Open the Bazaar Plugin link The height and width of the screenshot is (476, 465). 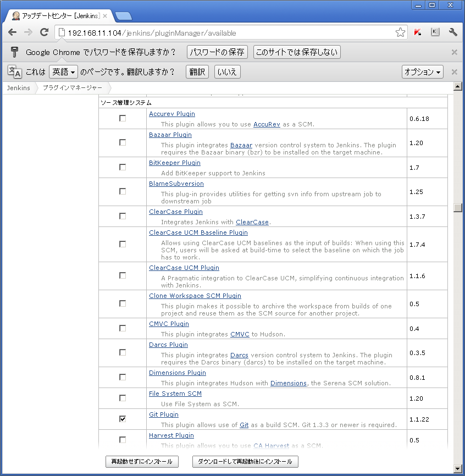pos(170,135)
